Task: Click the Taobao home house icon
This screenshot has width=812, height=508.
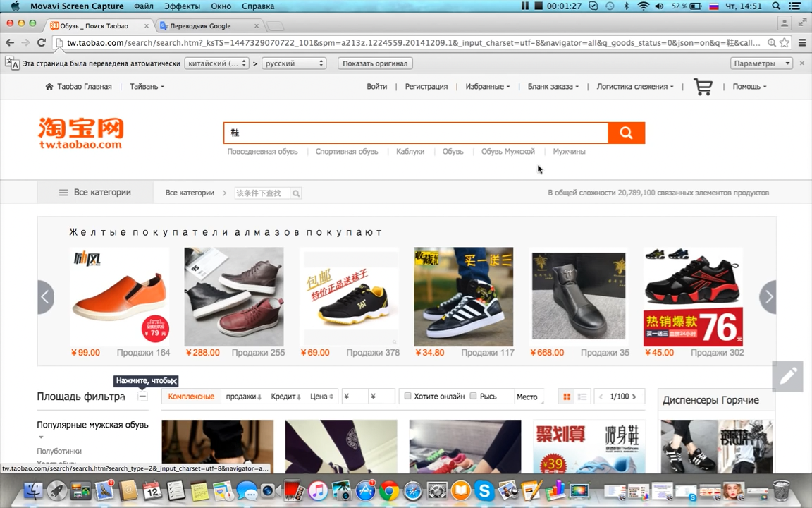Action: (x=49, y=87)
